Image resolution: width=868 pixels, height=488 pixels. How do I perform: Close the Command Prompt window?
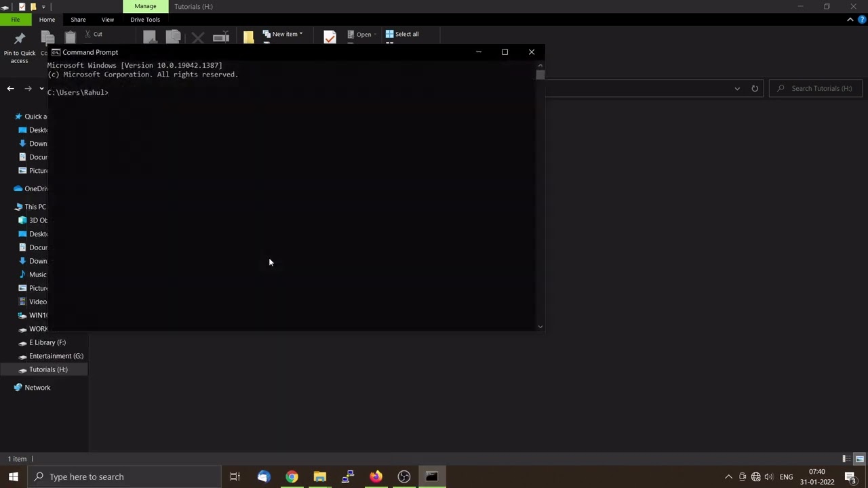pyautogui.click(x=532, y=52)
